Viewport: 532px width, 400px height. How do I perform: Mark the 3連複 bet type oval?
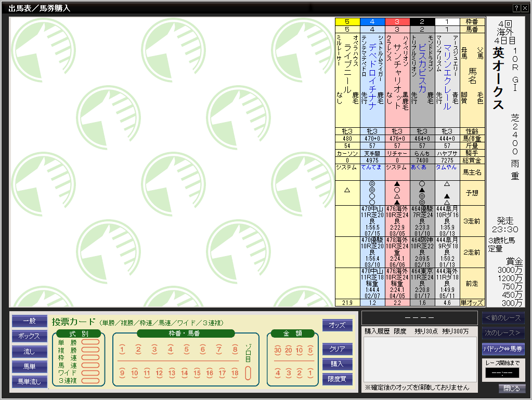click(90, 381)
